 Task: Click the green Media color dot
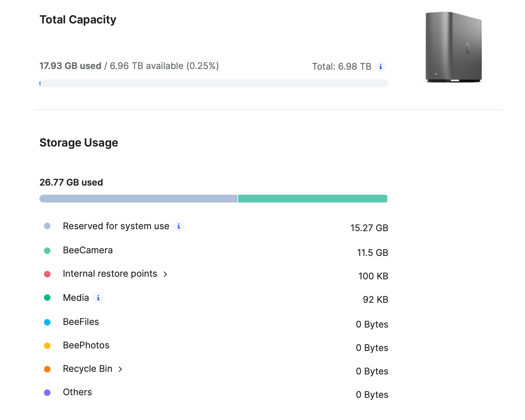pos(47,298)
